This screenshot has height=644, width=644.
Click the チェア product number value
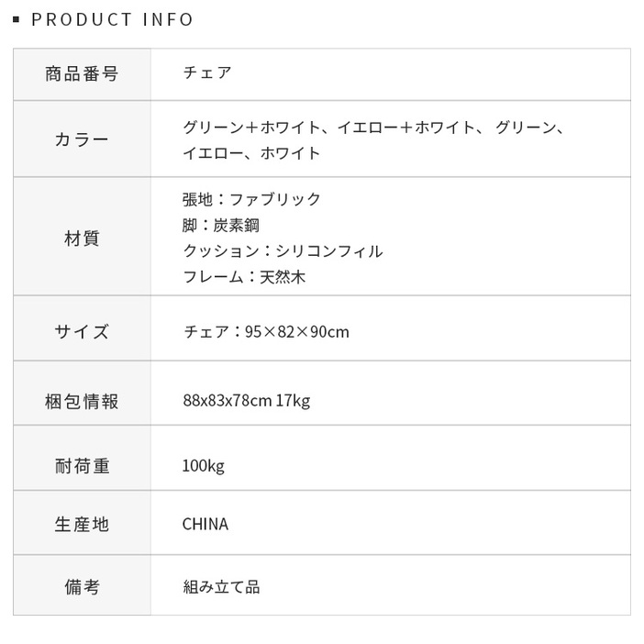pyautogui.click(x=207, y=73)
